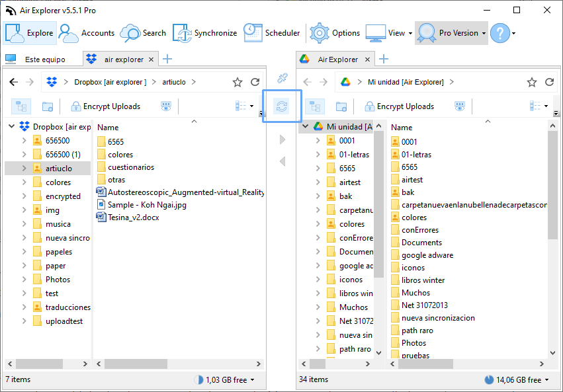
Task: Click the Help question mark icon
Action: point(499,33)
